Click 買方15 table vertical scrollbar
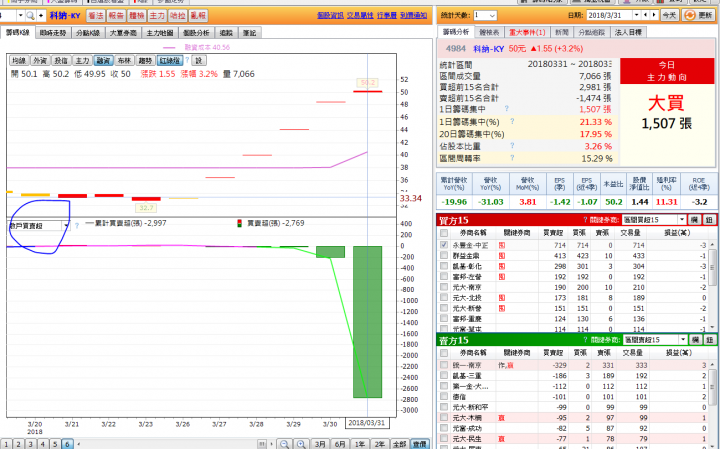The width and height of the screenshot is (720, 449). point(713,285)
